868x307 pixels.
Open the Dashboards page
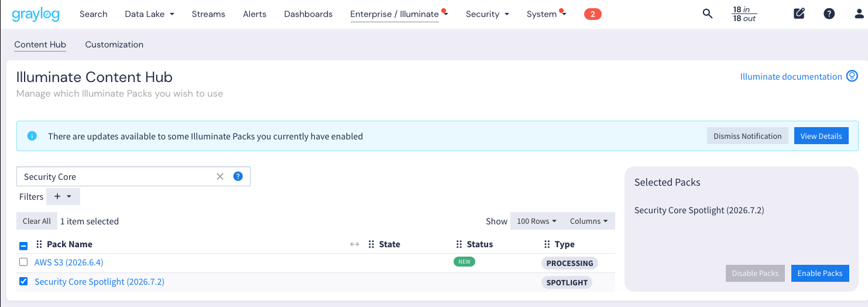(308, 14)
